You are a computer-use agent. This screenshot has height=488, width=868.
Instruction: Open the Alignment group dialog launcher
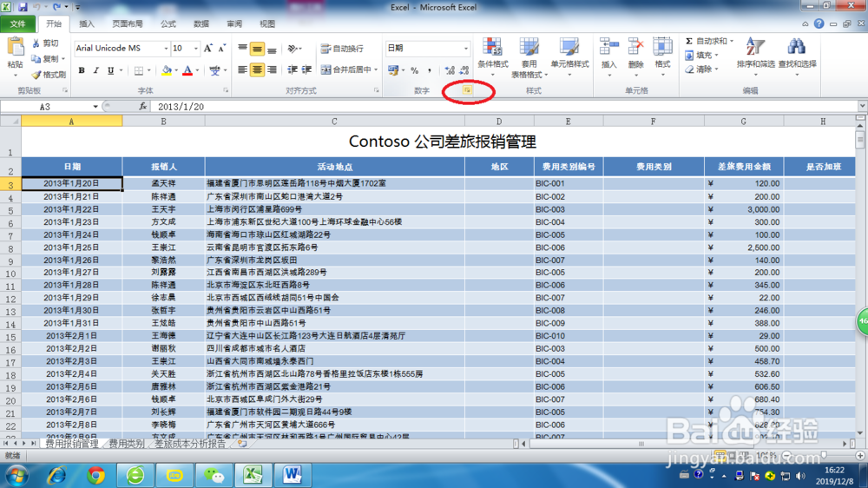pos(377,89)
